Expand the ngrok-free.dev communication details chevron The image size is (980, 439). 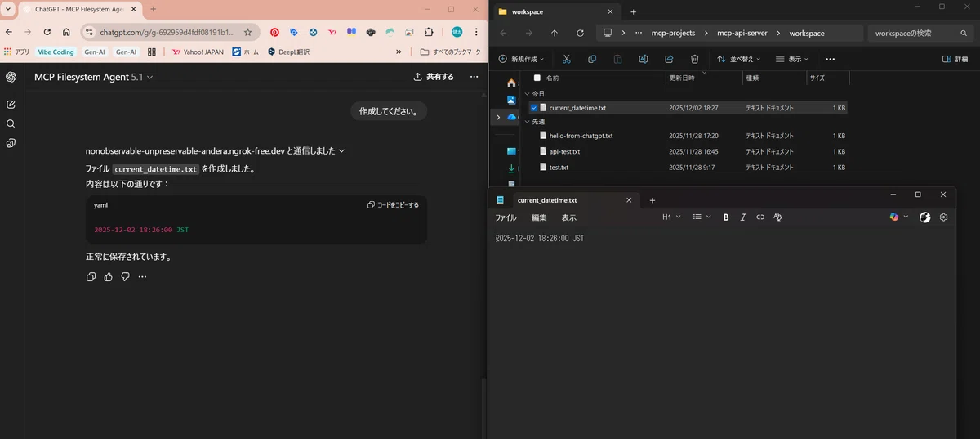pyautogui.click(x=342, y=150)
